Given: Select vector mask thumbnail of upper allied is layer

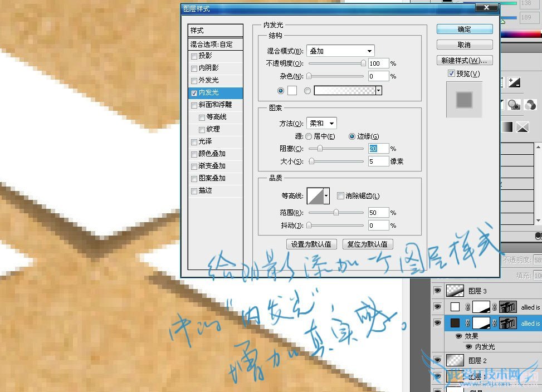Looking at the screenshot, I should click(508, 307).
